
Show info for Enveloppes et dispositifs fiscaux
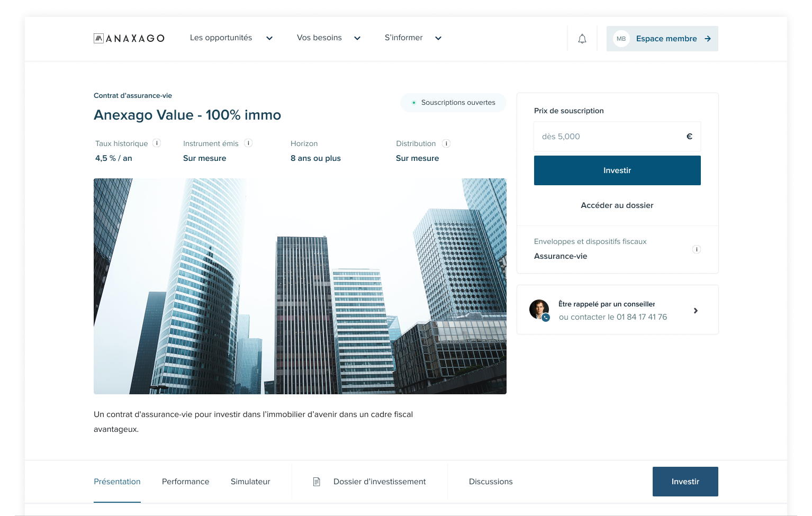pos(697,249)
